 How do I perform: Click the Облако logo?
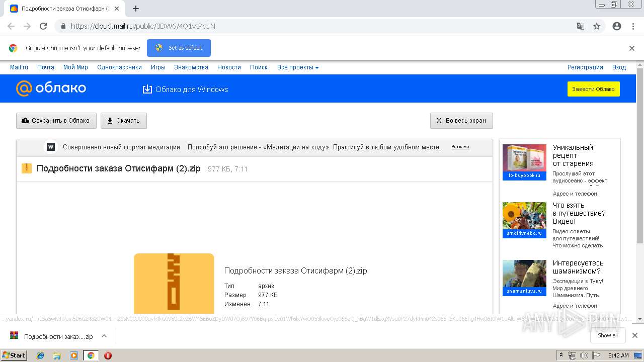coord(51,88)
